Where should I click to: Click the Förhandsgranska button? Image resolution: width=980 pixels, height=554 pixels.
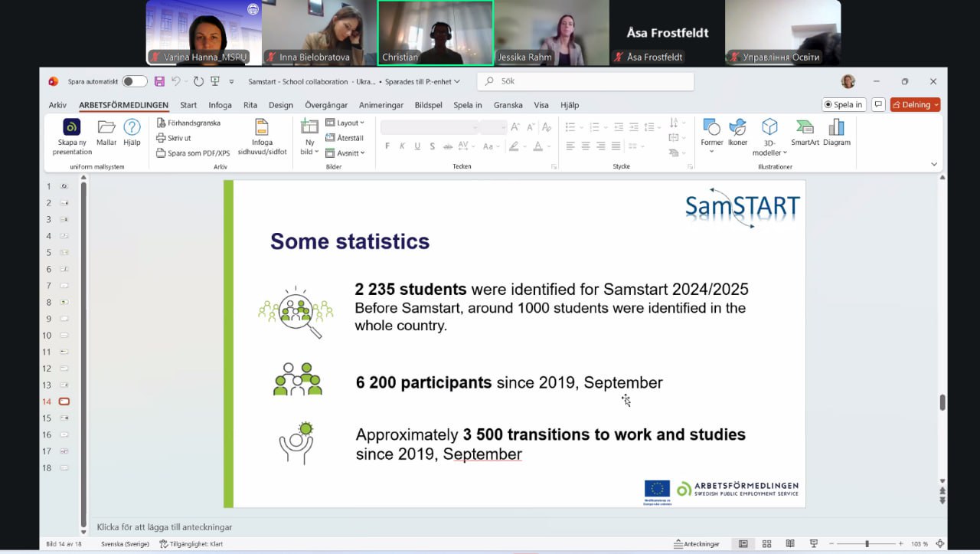coord(188,123)
